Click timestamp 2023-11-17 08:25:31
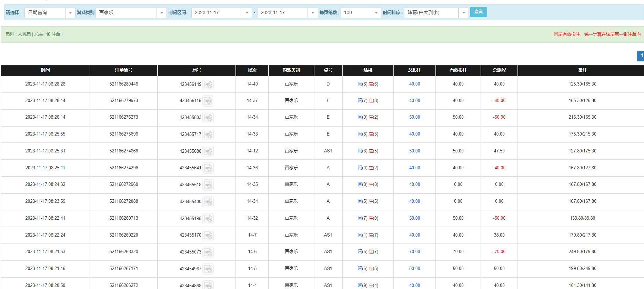The width and height of the screenshot is (644, 289). (x=45, y=151)
